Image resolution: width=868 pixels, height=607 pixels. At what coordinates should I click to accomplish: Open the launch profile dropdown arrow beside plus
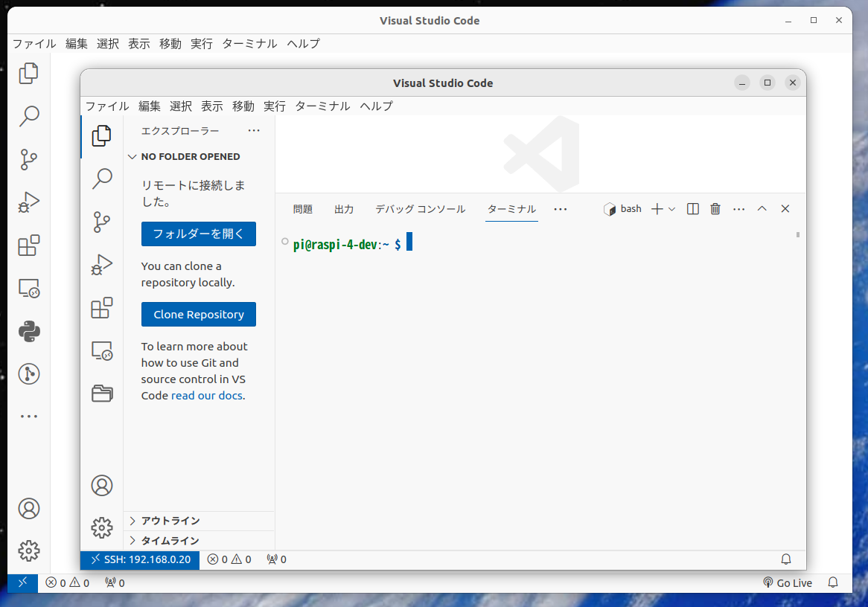pos(671,209)
